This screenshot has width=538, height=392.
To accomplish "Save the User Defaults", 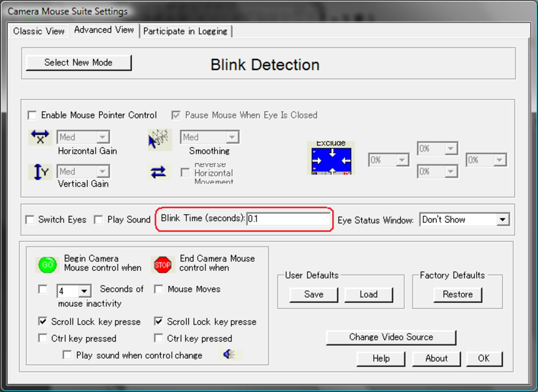I will [314, 295].
